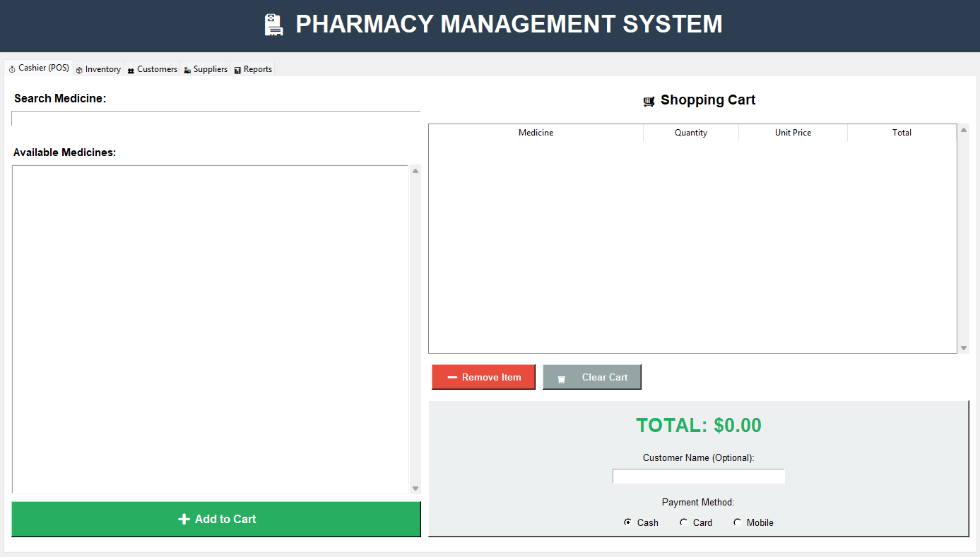Click the pharmacy receipt icon in header
The image size is (980, 557).
[x=273, y=25]
